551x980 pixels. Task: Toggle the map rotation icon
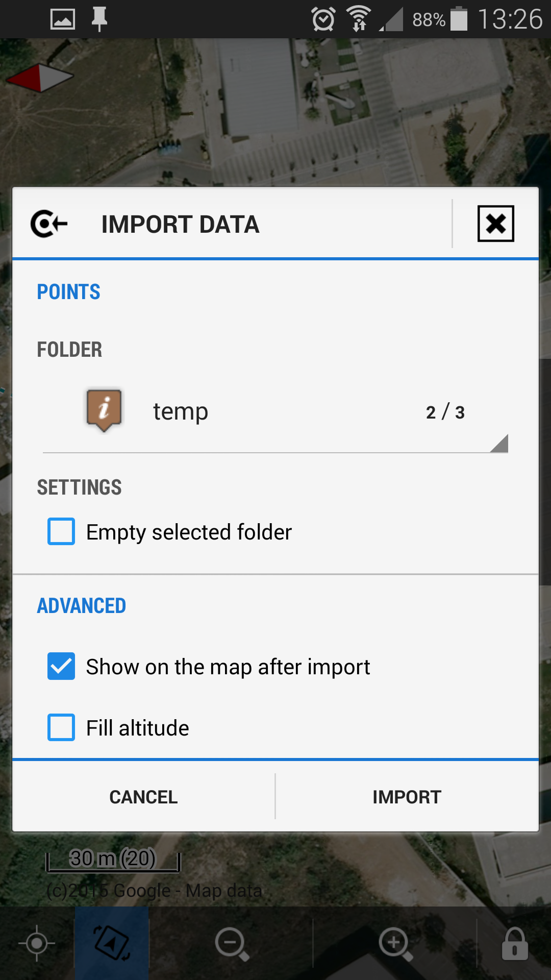[x=112, y=943]
